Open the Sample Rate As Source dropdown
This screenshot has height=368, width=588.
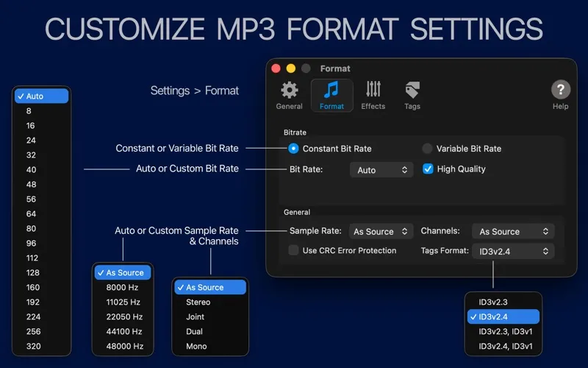tap(381, 231)
